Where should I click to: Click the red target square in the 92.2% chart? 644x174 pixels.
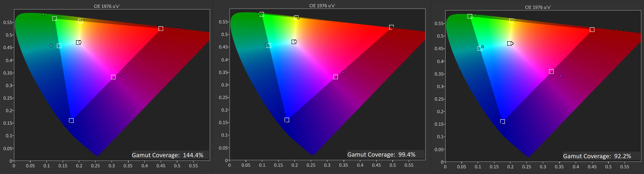592,30
